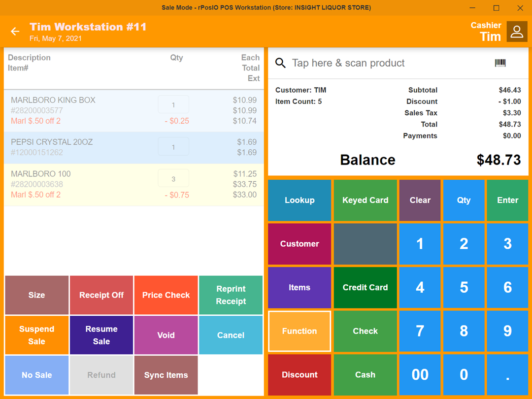
Task: Open the cashier Tim account icon
Action: (x=517, y=31)
